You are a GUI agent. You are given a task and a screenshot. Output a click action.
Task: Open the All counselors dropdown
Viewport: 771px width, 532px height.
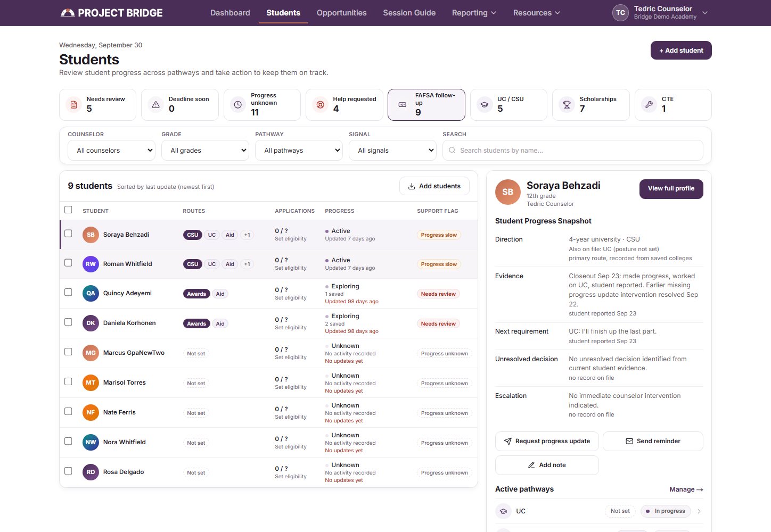(x=111, y=151)
